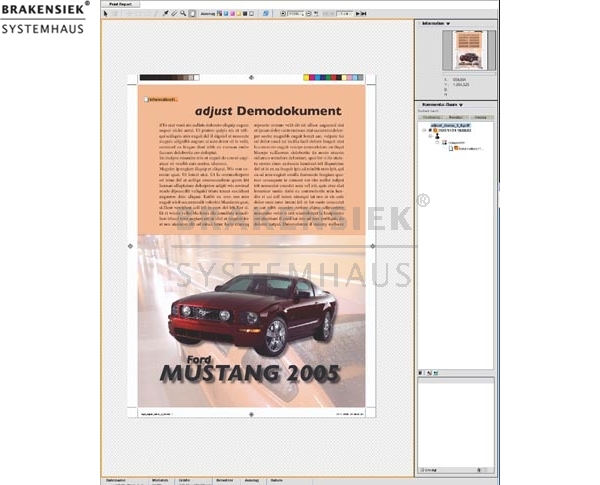Click the first comment toolbar icon
The height and width of the screenshot is (485, 600).
pos(421,373)
